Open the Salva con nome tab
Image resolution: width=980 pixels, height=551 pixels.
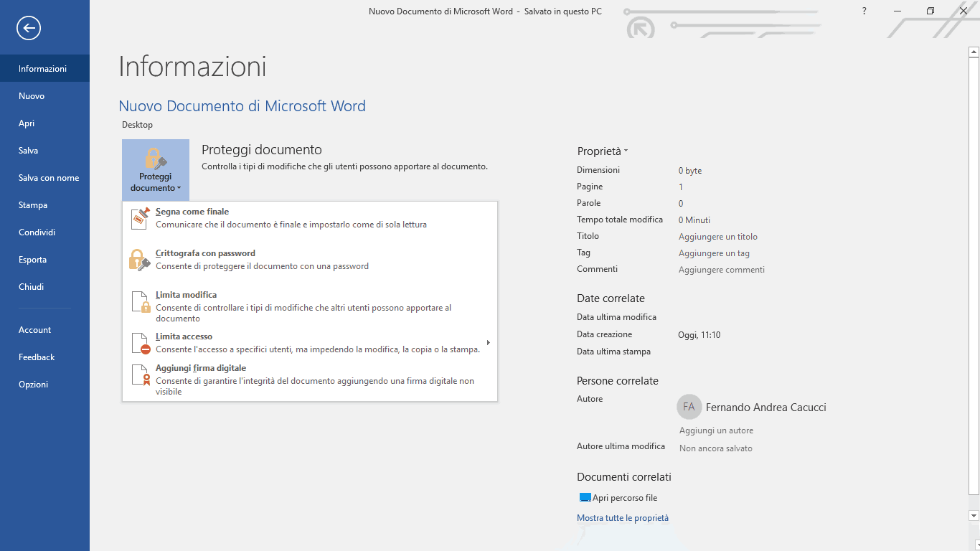point(49,178)
